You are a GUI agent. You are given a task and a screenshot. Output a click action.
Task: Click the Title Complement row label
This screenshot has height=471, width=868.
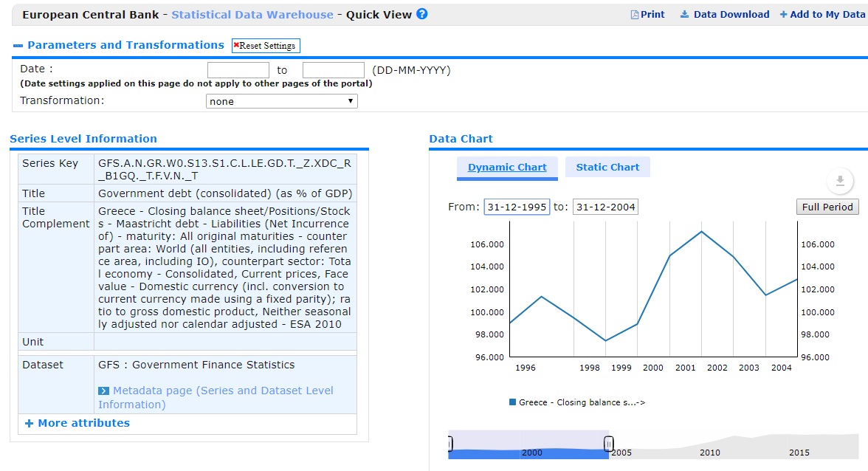(55, 218)
